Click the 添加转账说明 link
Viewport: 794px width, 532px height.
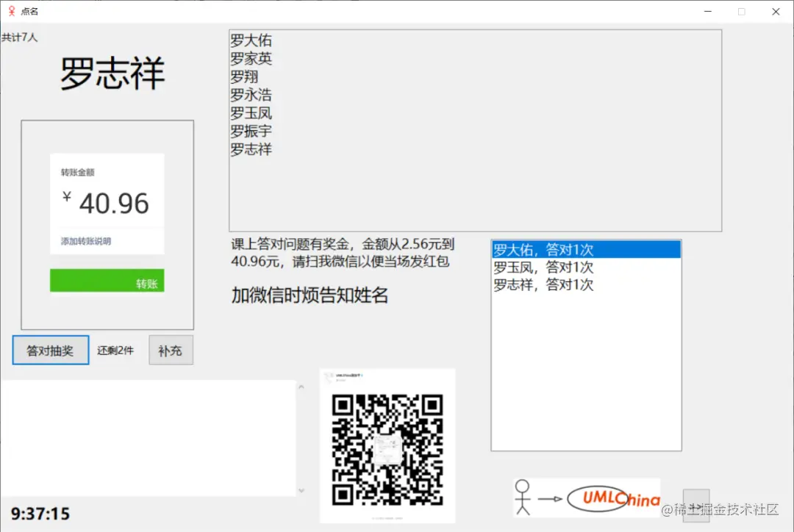click(85, 241)
